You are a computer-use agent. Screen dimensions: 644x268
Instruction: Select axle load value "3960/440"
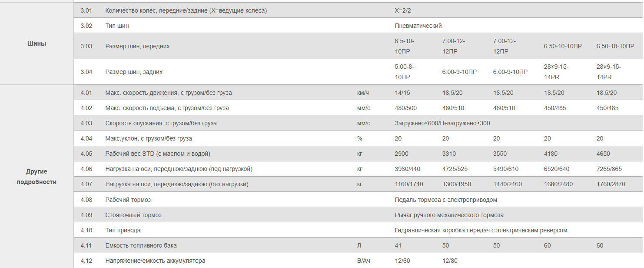(x=407, y=169)
